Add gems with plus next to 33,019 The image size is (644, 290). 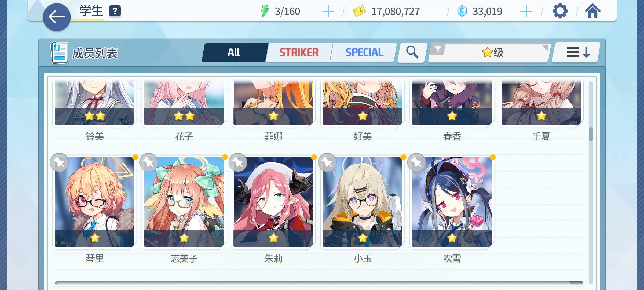coord(526,12)
